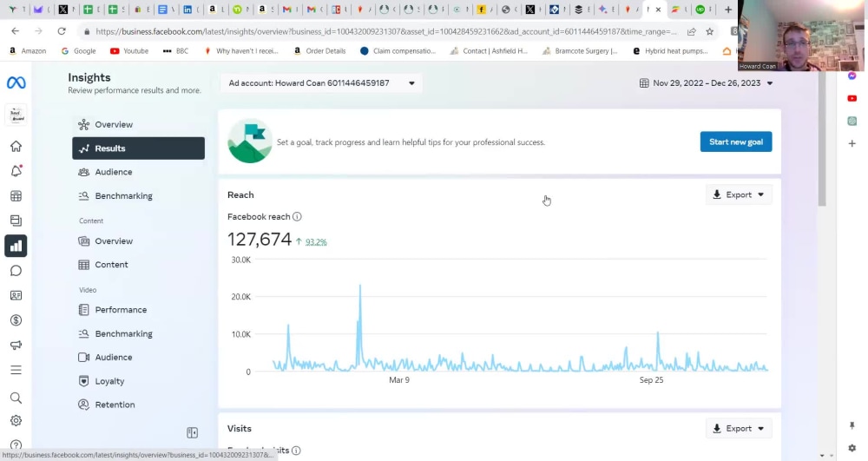868x461 pixels.
Task: Open Settings gear in left rail
Action: point(16,420)
